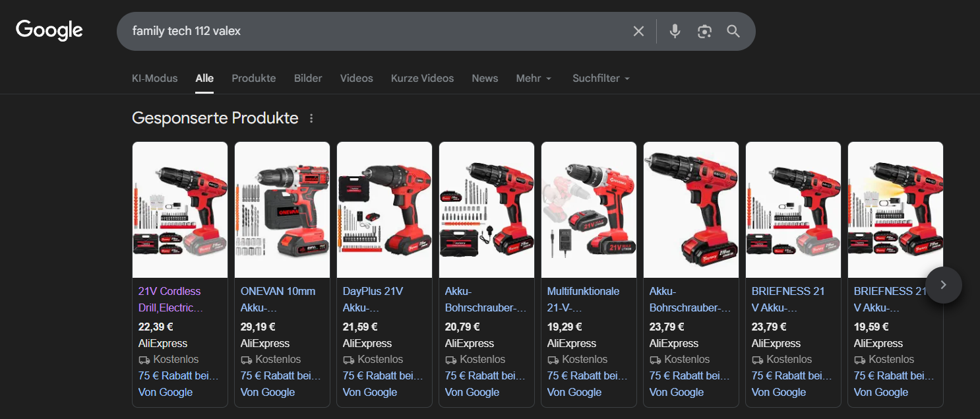Screen dimensions: 980x419
Task: Click AliExpress seller under DayPlus product
Action: [367, 343]
